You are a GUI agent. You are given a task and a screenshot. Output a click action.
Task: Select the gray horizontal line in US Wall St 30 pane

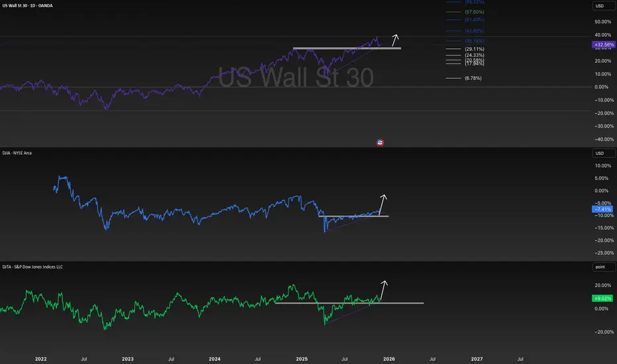347,48
